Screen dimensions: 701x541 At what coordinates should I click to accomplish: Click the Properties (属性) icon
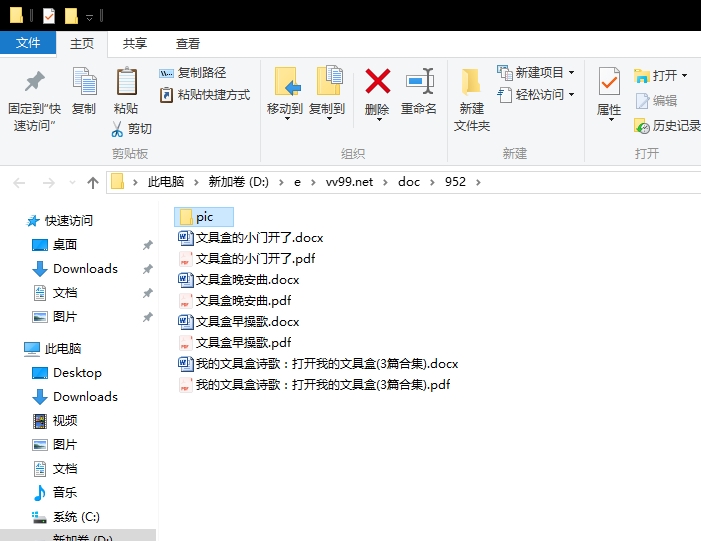click(609, 81)
